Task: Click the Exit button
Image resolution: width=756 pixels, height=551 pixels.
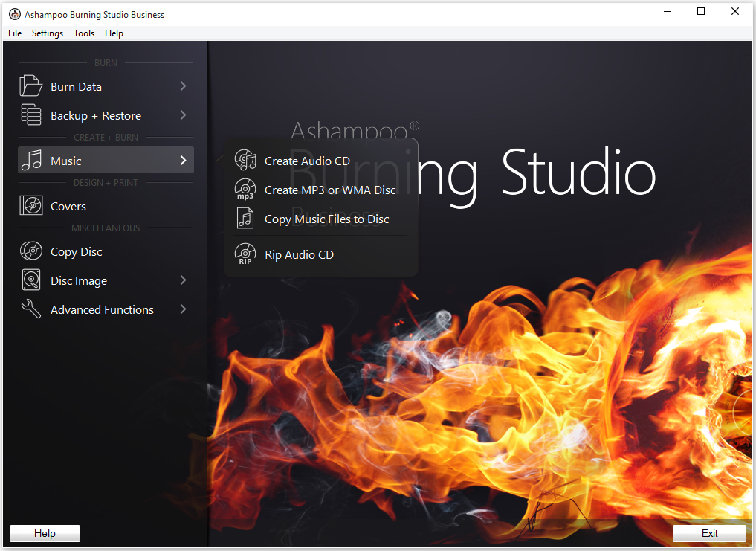Action: click(x=709, y=533)
